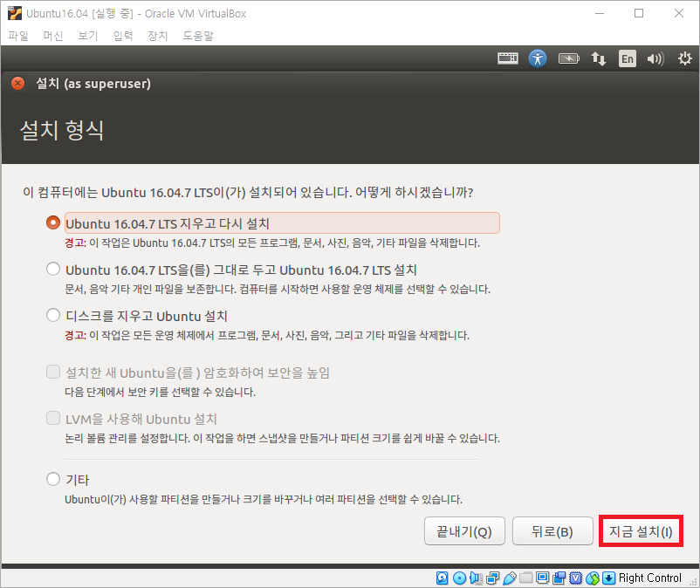Open the 장치 menu
The width and height of the screenshot is (700, 588).
[158, 36]
